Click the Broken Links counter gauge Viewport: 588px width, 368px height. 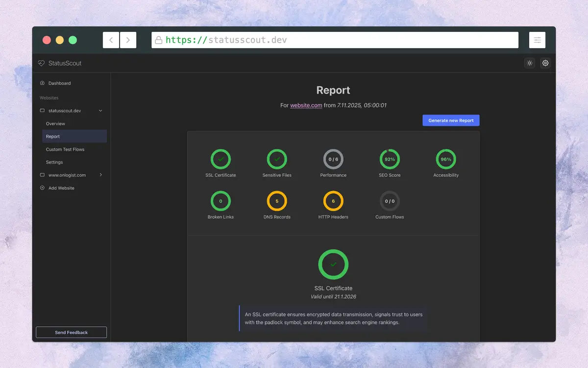click(220, 201)
